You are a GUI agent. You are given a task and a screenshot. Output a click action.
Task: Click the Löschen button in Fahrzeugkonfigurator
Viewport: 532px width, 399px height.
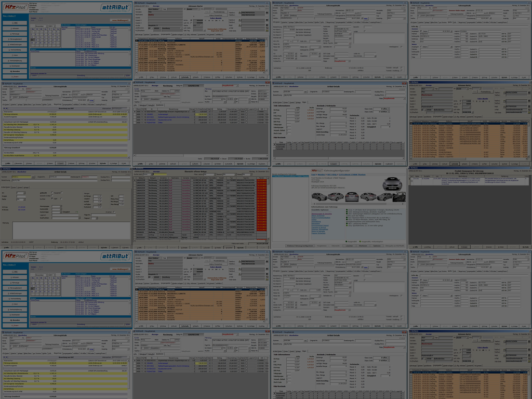coord(349,246)
